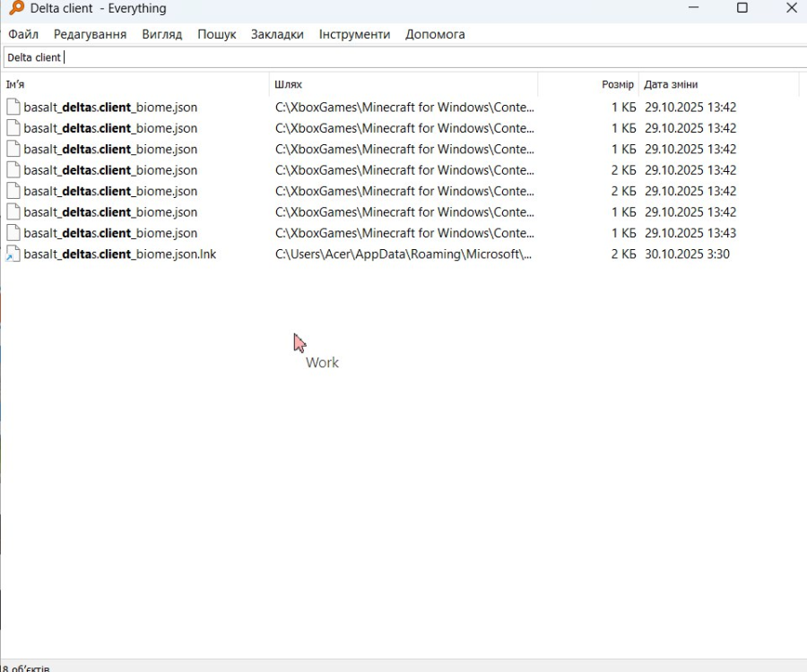Sort results by the Розмір column header

point(588,84)
